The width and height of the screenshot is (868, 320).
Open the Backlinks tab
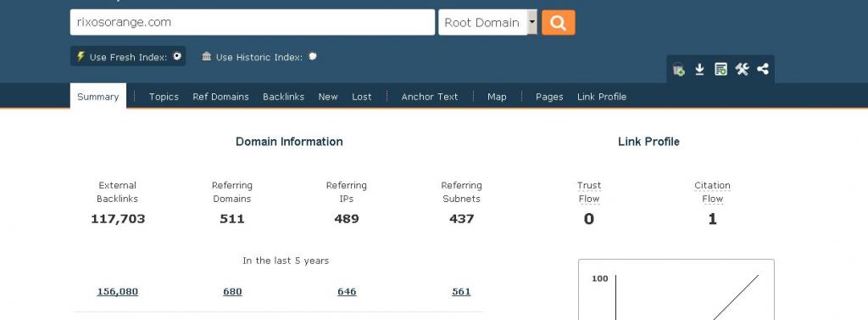283,97
